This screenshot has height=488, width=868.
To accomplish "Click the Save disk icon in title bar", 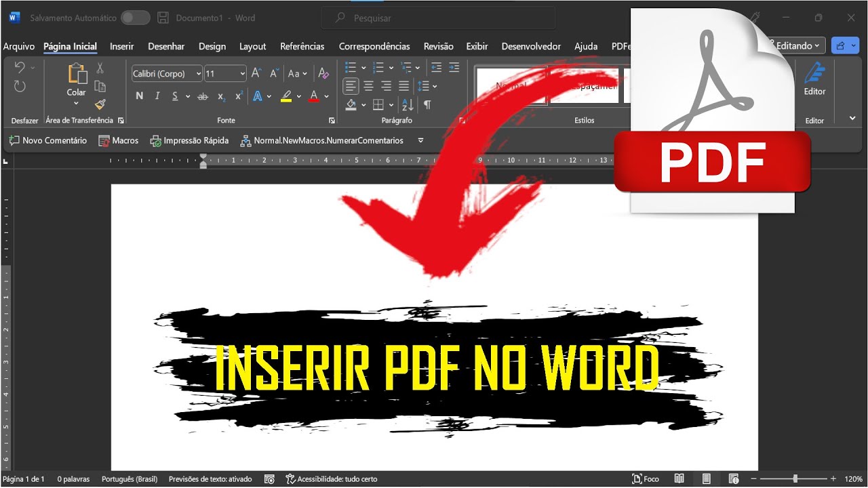I will point(163,18).
